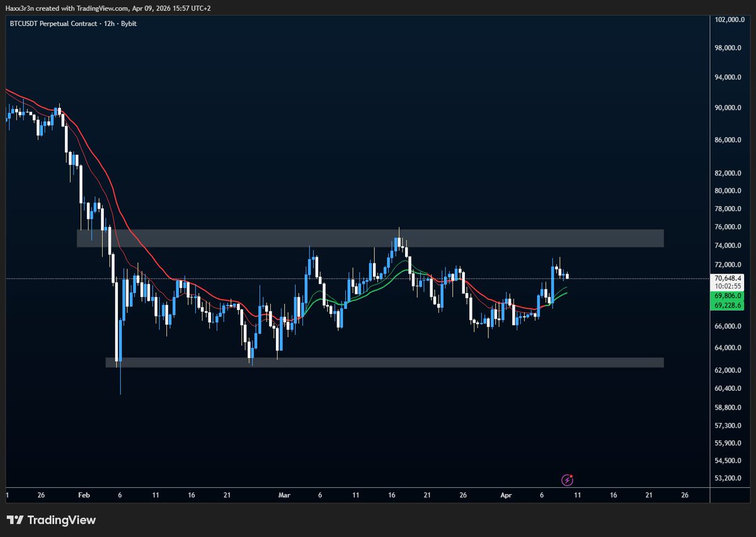Viewport: 756px width, 537px height.
Task: Select the lower gray support zone rectangle
Action: coord(384,362)
